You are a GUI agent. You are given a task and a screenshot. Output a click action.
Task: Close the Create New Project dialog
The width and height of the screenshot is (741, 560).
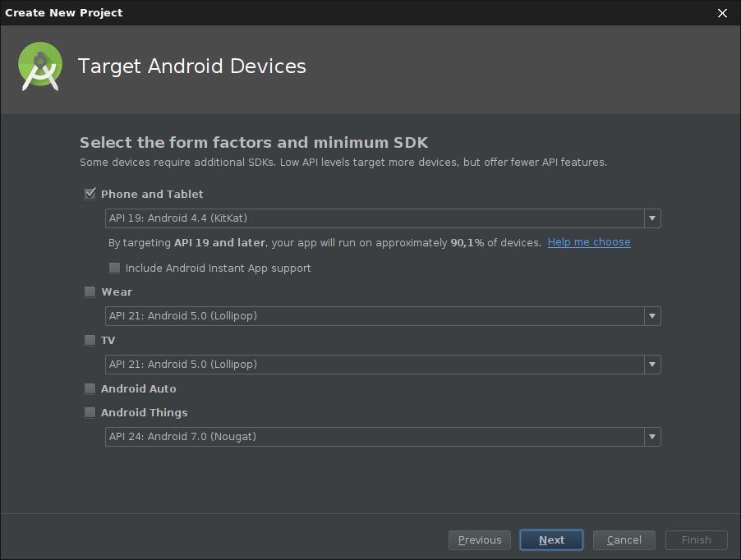click(x=722, y=13)
